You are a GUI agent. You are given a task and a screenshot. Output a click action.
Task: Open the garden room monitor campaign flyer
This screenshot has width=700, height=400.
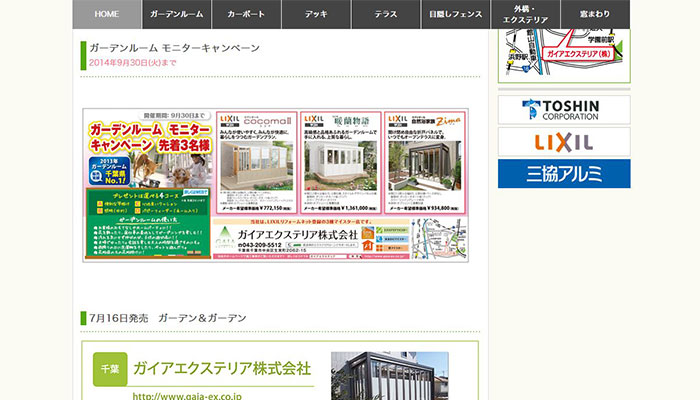pos(275,185)
